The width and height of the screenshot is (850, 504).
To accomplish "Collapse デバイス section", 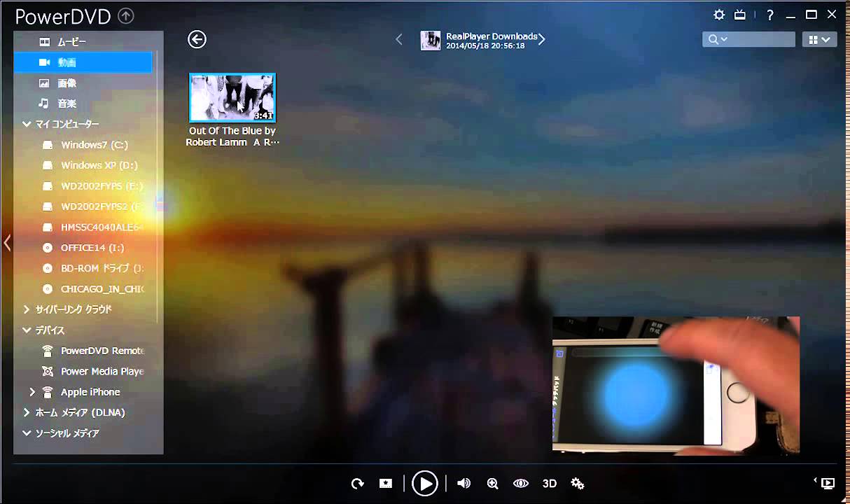I will pyautogui.click(x=27, y=330).
